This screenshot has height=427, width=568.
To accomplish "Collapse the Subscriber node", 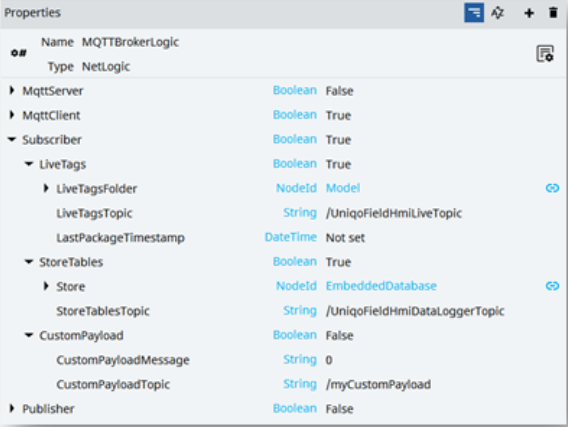I will pyautogui.click(x=12, y=139).
